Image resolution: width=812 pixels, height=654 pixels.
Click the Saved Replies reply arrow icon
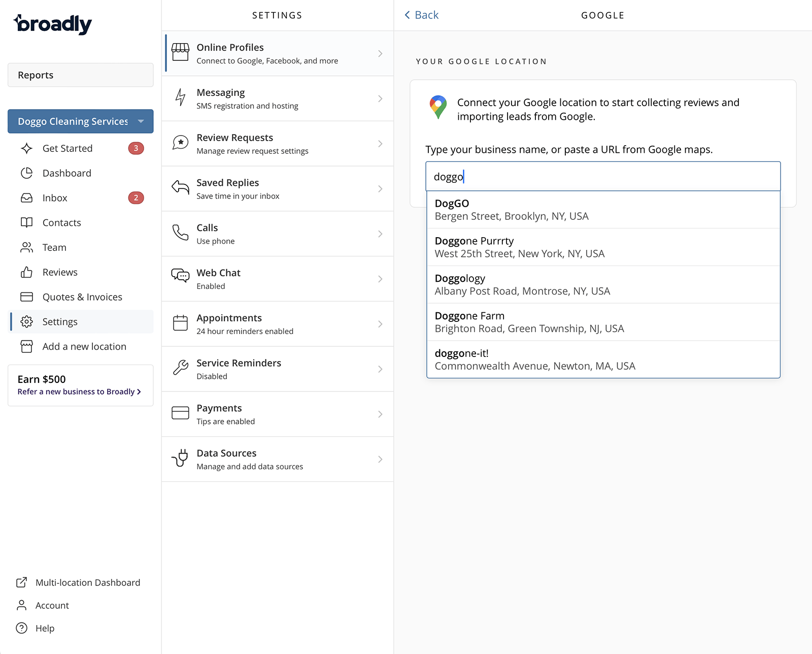181,187
